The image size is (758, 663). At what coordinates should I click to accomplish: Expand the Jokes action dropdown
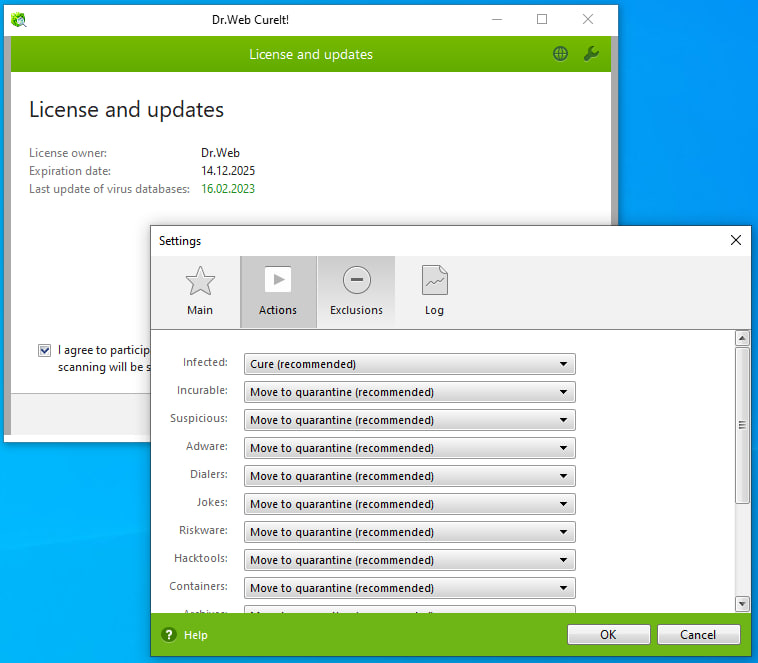coord(409,504)
